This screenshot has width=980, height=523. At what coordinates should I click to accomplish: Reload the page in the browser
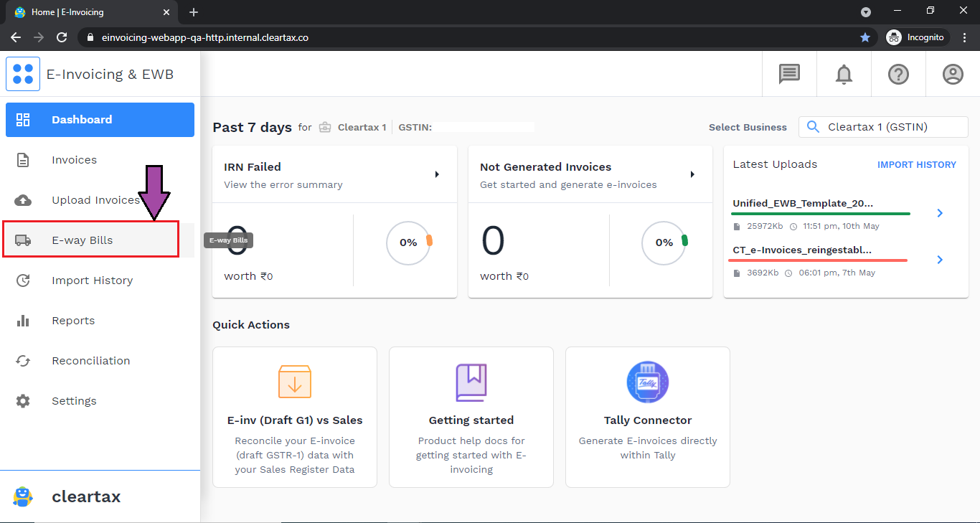pos(62,37)
